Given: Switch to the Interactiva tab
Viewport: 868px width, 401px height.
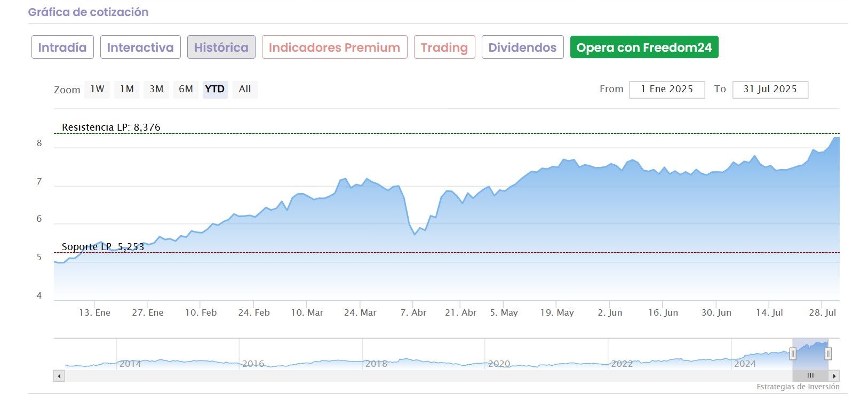Looking at the screenshot, I should [x=140, y=47].
